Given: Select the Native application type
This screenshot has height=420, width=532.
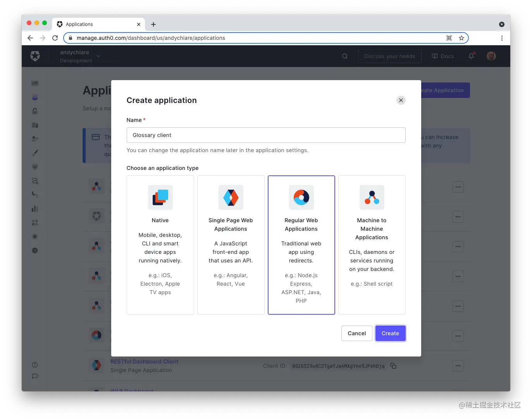Looking at the screenshot, I should 160,245.
